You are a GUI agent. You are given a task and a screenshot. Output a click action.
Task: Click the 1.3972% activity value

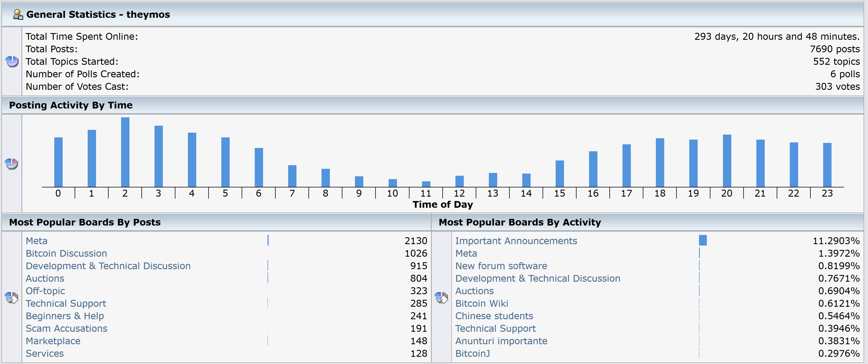[839, 253]
